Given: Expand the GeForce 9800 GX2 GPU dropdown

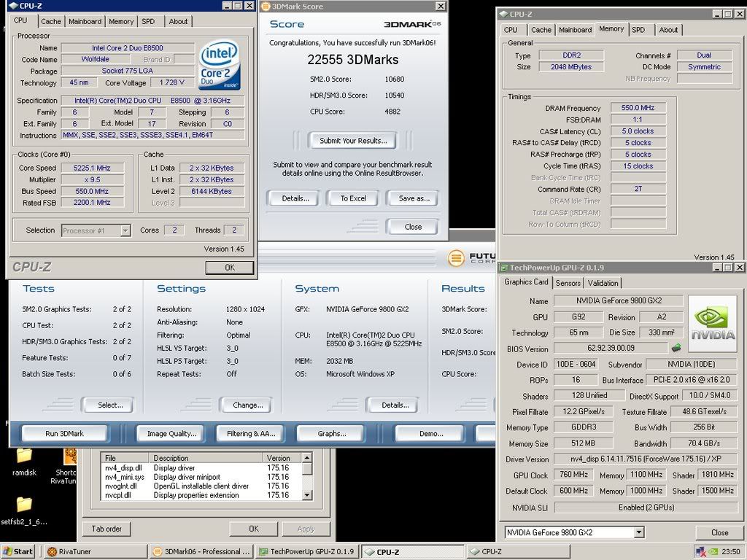Looking at the screenshot, I should pos(639,532).
